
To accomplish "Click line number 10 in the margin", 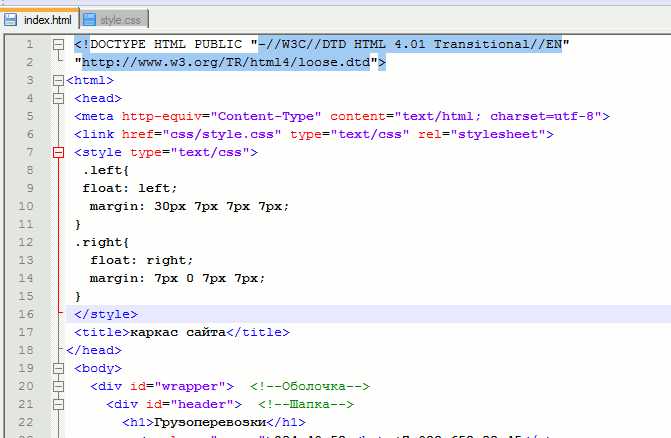I will coord(29,206).
